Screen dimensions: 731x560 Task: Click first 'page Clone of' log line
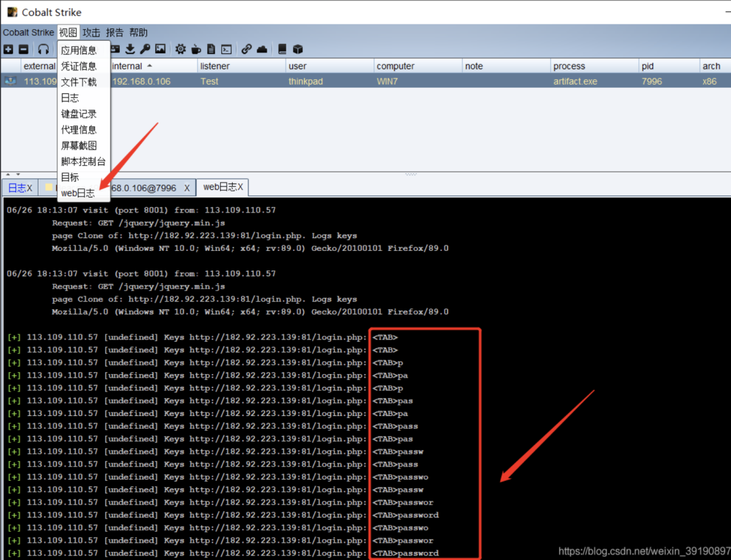[204, 236]
